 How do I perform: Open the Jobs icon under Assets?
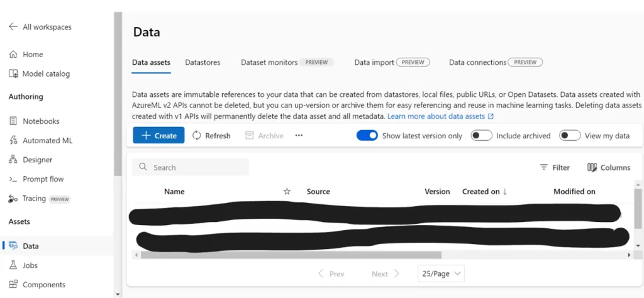coord(13,266)
